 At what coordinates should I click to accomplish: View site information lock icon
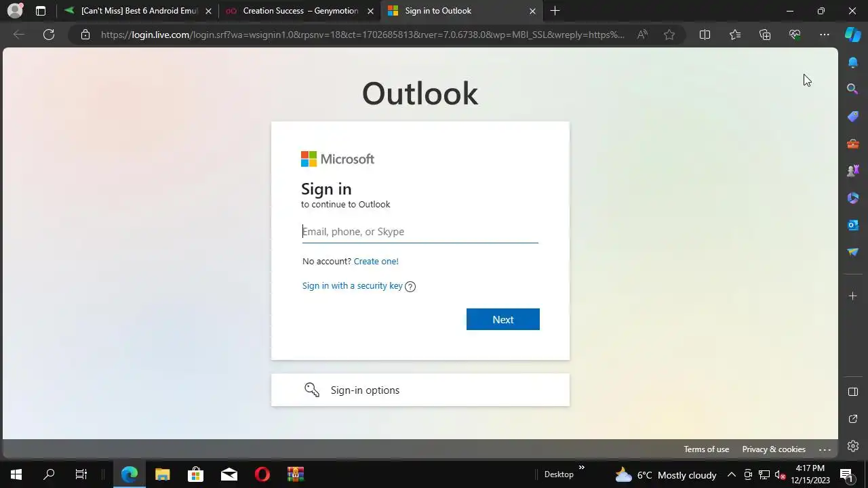85,35
